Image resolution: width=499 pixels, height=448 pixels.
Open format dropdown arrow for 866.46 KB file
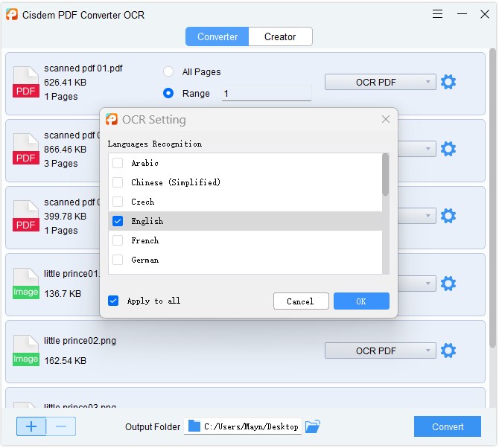[x=428, y=149]
